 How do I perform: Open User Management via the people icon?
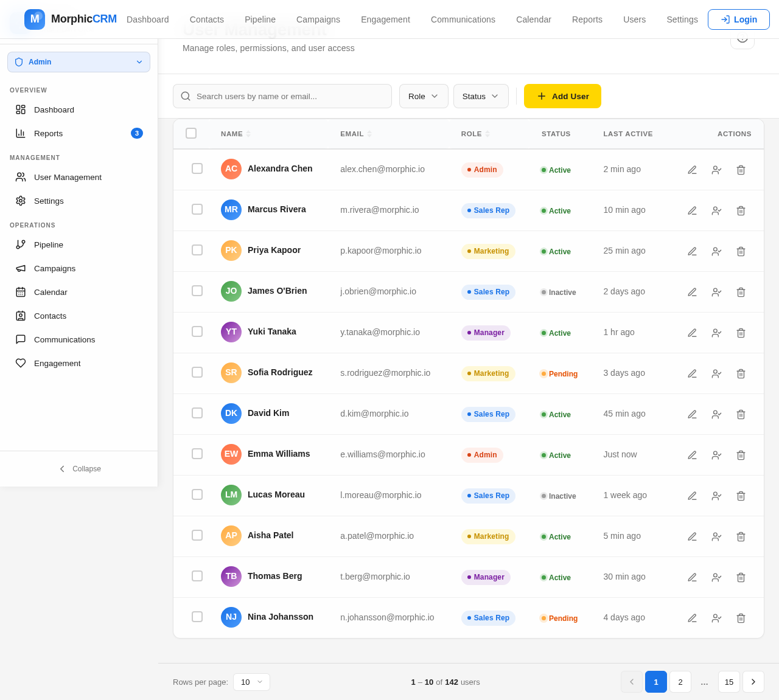[21, 177]
